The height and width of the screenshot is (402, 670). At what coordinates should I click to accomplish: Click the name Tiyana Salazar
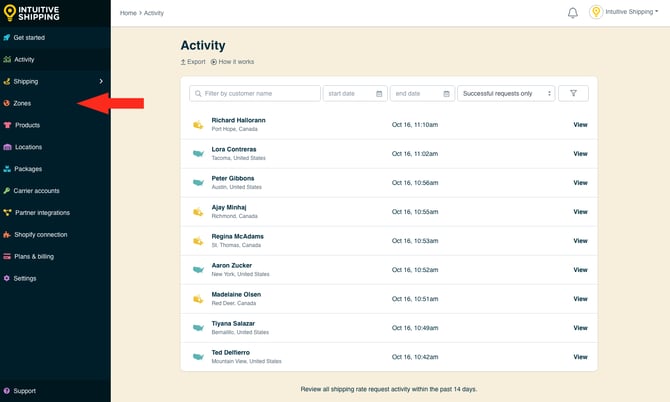tap(233, 323)
